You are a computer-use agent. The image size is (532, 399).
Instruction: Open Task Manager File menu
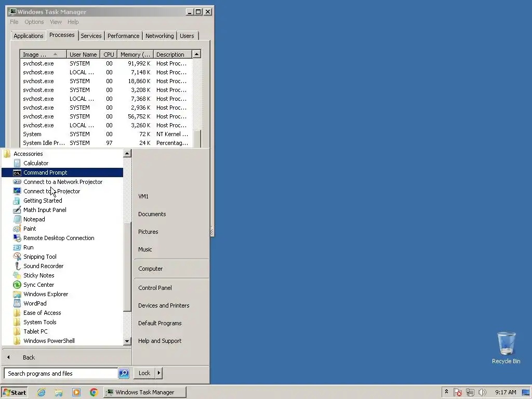click(x=14, y=22)
